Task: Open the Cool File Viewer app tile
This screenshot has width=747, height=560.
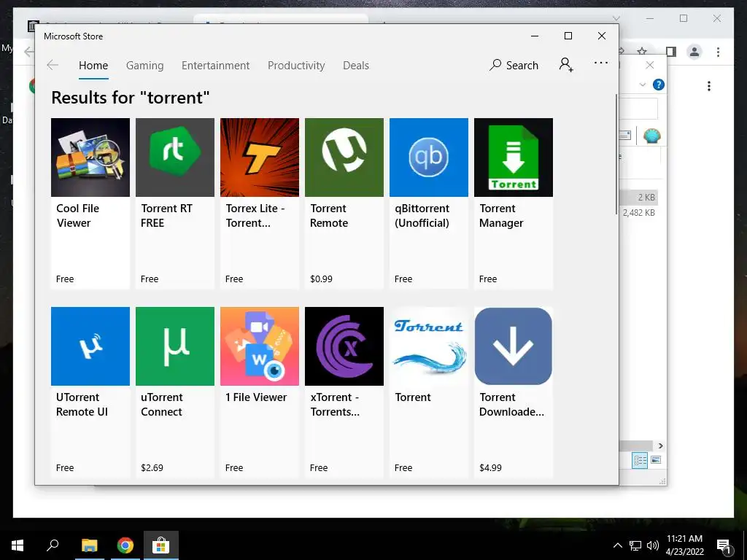Action: (90, 203)
